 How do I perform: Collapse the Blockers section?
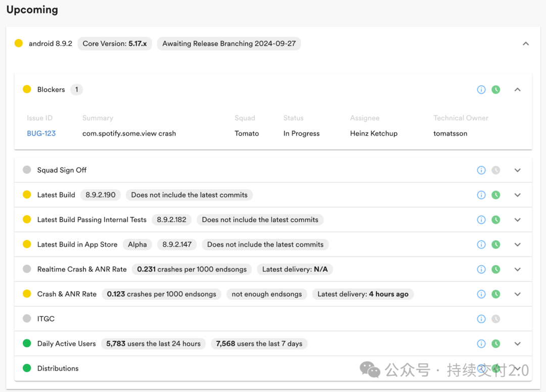[x=518, y=90]
